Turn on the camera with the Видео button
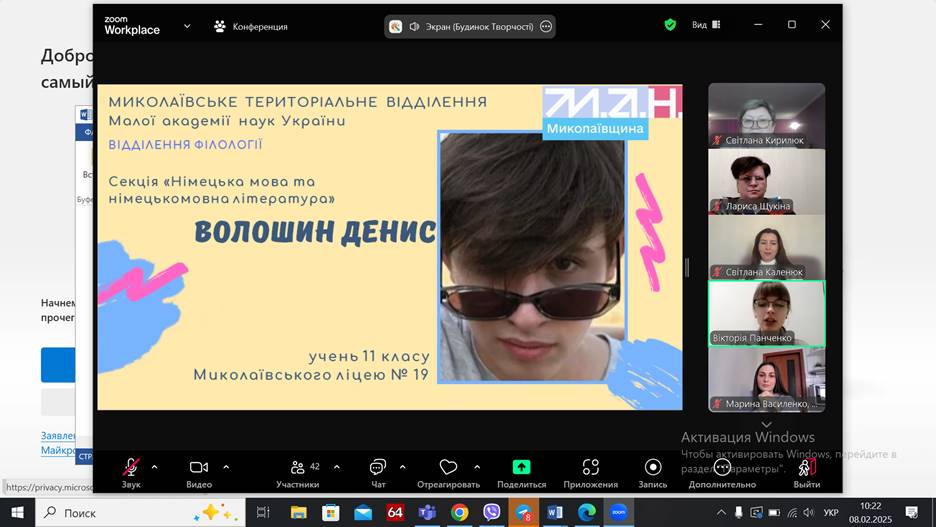Image resolution: width=936 pixels, height=527 pixels. 199,468
